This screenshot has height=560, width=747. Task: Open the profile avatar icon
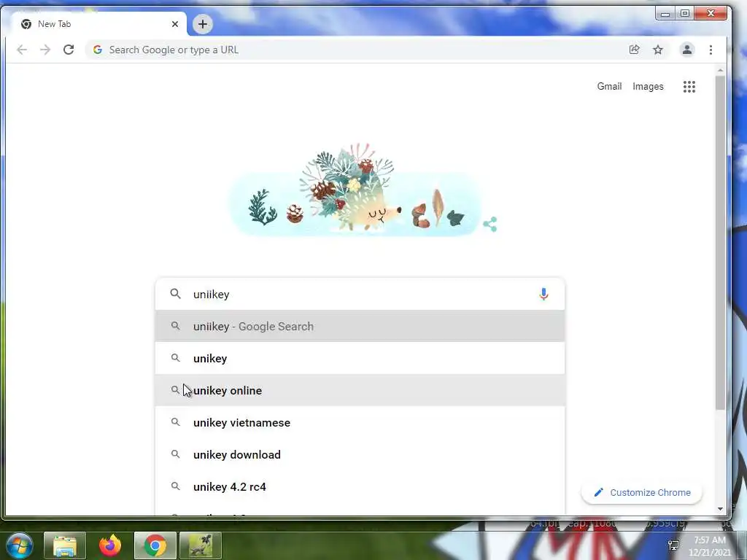pos(687,50)
